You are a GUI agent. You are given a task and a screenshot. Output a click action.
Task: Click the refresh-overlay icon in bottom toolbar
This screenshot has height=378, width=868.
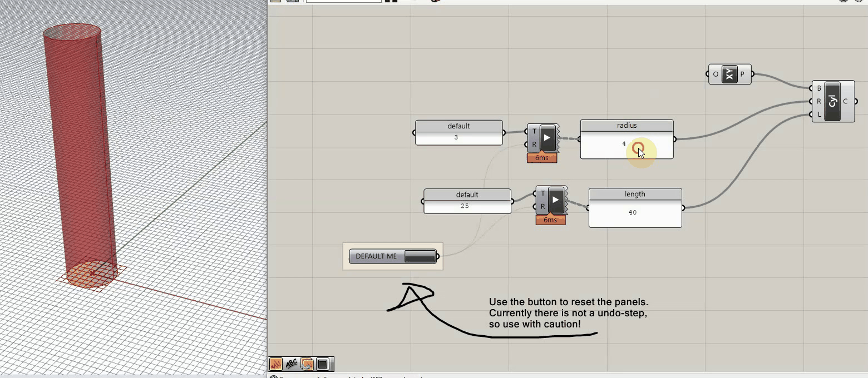(307, 364)
